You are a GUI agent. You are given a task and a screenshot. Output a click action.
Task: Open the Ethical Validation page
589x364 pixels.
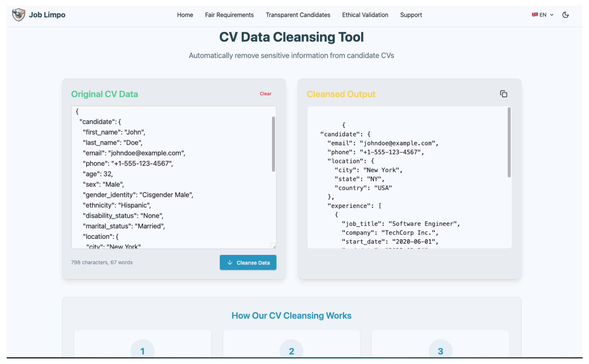pos(365,15)
